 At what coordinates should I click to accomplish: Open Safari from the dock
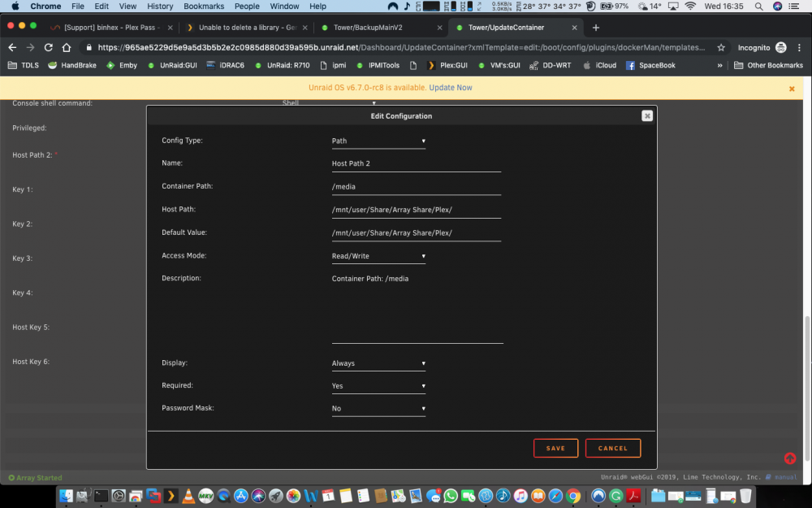[555, 496]
